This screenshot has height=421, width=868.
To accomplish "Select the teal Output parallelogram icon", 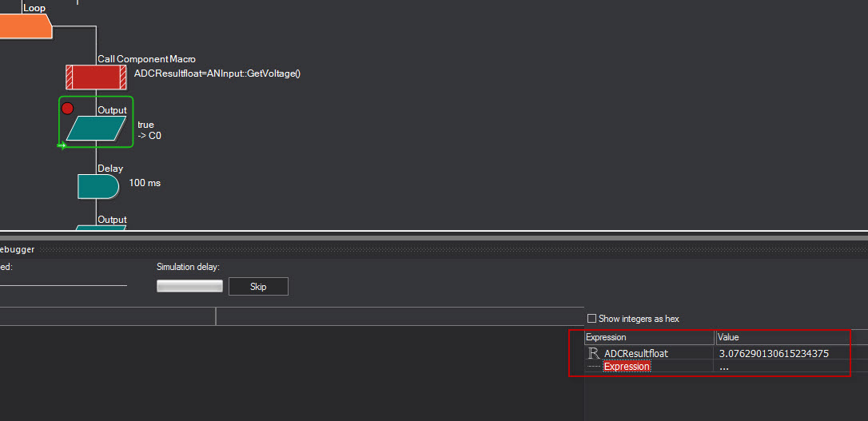I will coord(97,129).
